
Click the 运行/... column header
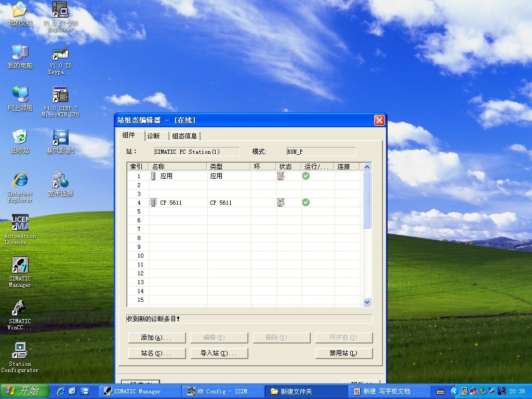click(317, 167)
